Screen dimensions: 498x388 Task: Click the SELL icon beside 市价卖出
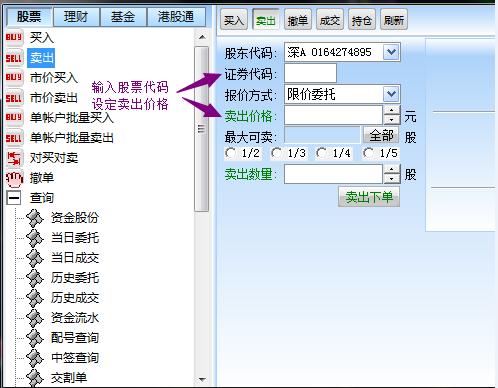14,98
